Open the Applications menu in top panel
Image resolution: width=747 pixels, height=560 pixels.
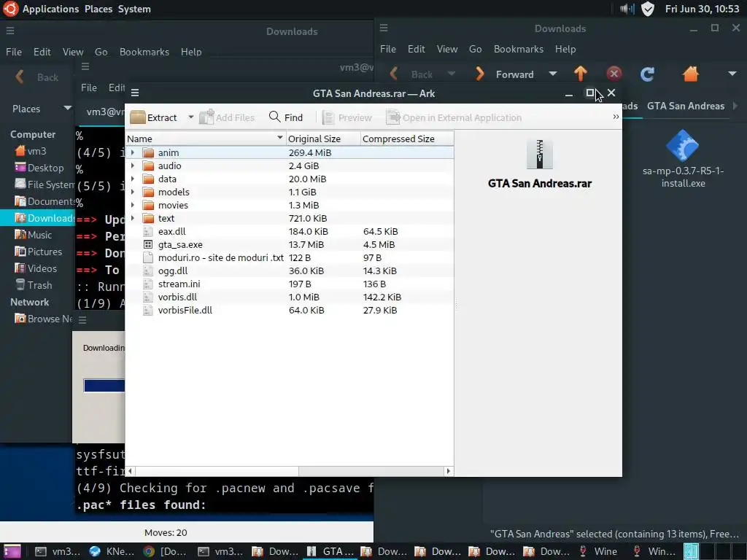pos(50,9)
